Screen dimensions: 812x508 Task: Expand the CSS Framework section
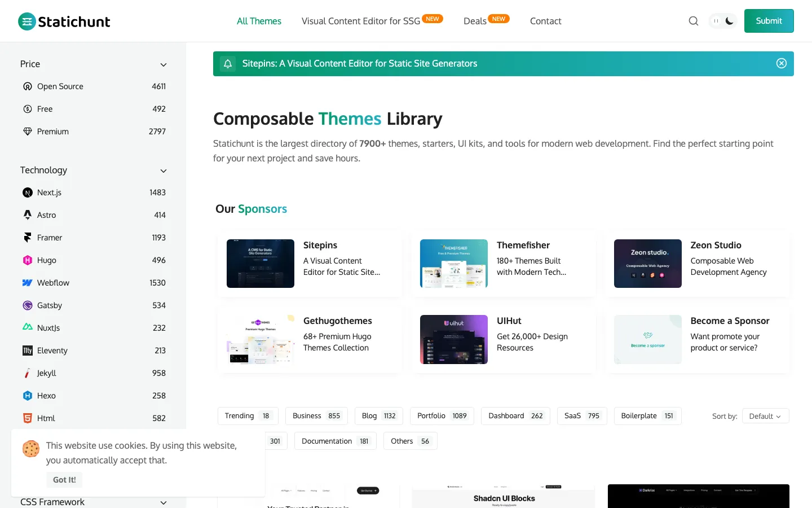(x=164, y=502)
